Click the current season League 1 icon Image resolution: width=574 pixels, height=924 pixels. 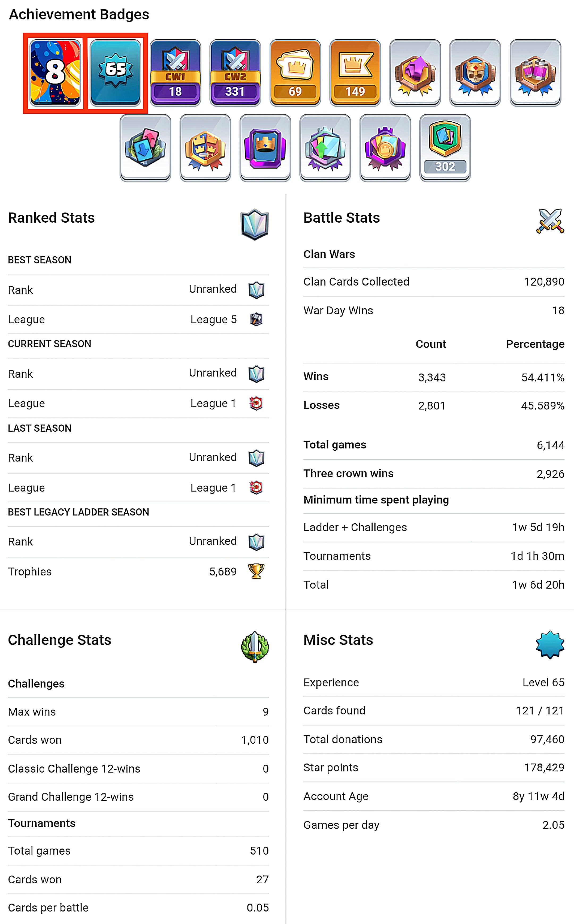pos(256,403)
